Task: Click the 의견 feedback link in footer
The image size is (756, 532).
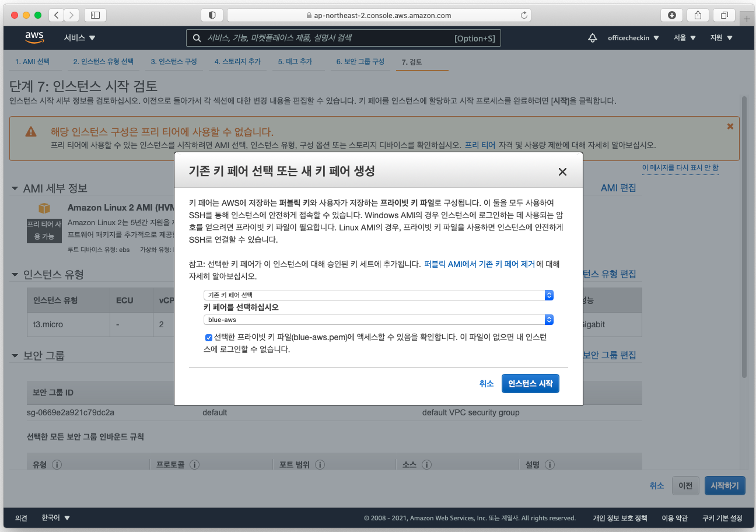Action: tap(21, 518)
